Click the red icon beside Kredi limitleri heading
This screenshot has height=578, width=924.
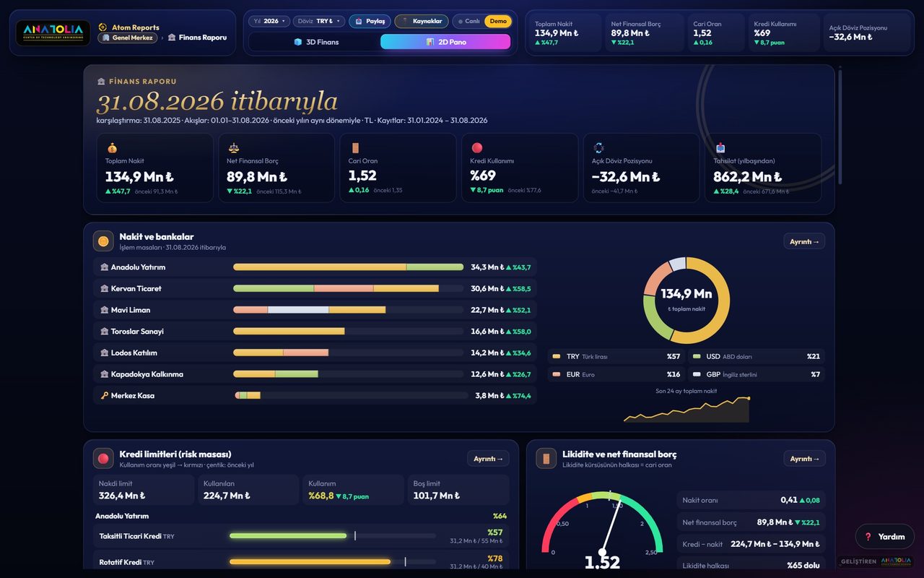[103, 459]
